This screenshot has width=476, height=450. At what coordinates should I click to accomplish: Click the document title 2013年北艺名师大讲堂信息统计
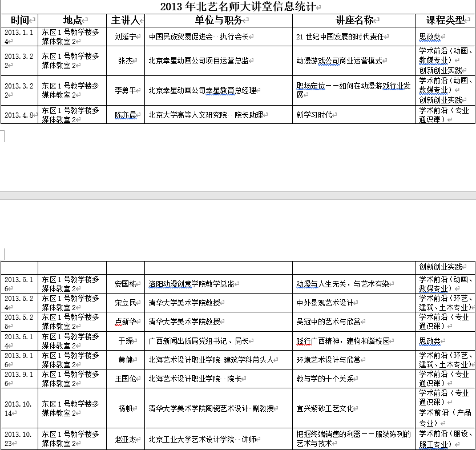coord(238,7)
